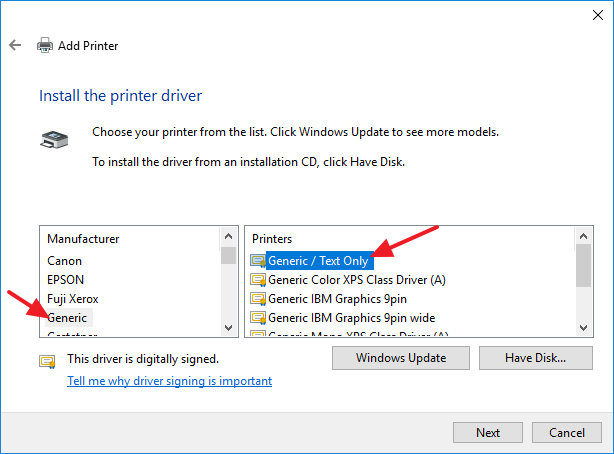Screen dimensions: 614x454
Task: Click Manufacturer list scroll up arrow
Action: pos(229,236)
